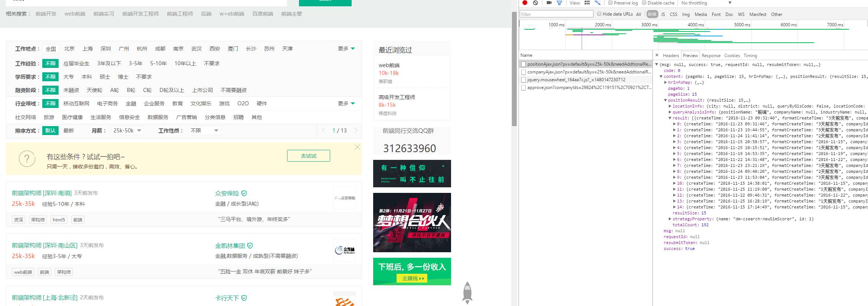Click the rocket back-to-top icon
868x306 pixels.
click(x=467, y=293)
